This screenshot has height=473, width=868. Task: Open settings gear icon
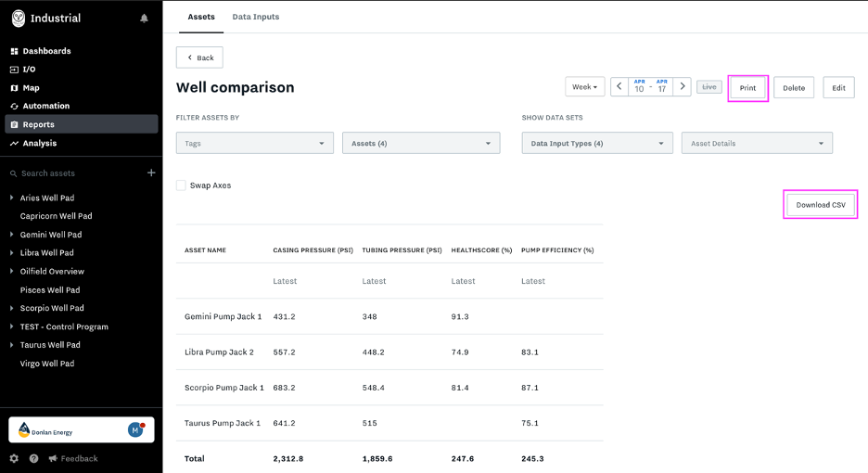(x=14, y=458)
